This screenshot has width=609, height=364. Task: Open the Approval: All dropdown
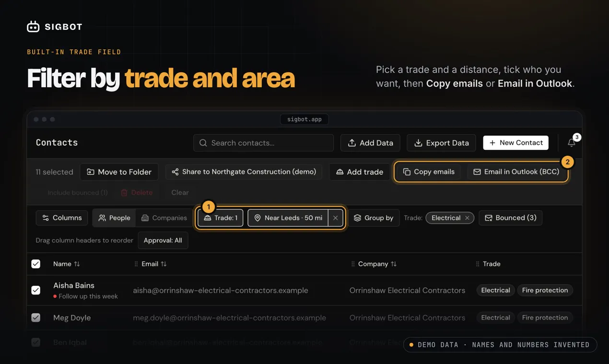click(x=163, y=240)
